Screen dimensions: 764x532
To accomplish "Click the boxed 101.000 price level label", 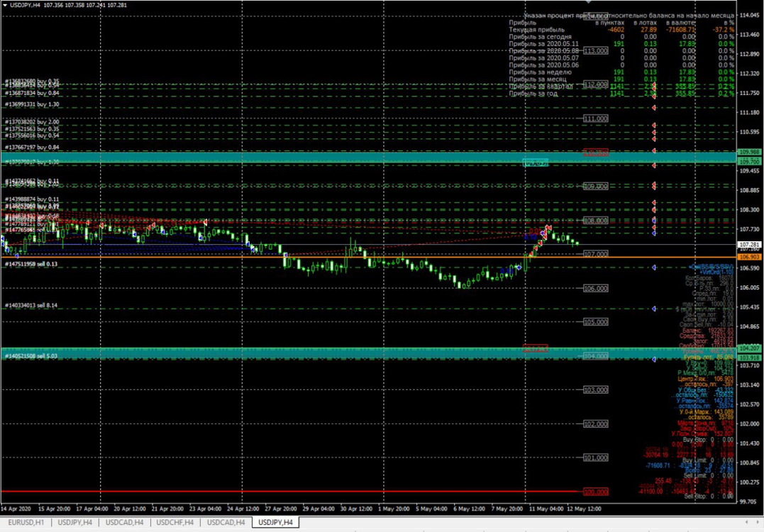I will coord(595,458).
